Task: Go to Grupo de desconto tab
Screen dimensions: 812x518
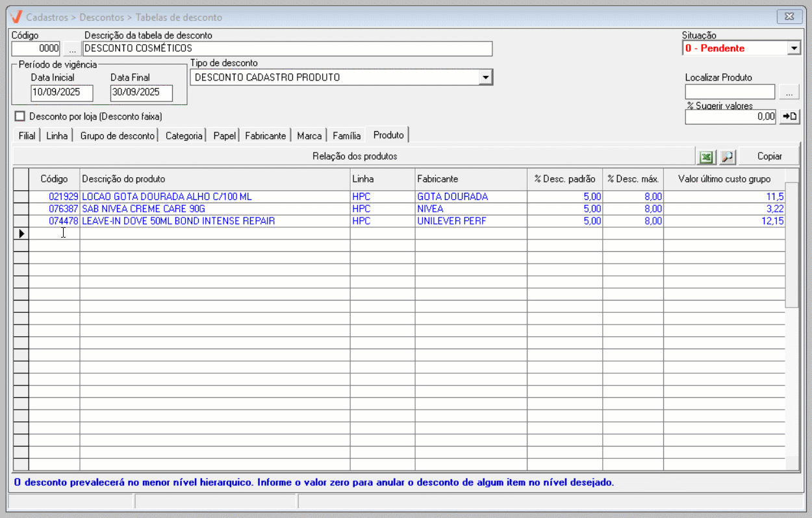Action: (118, 136)
